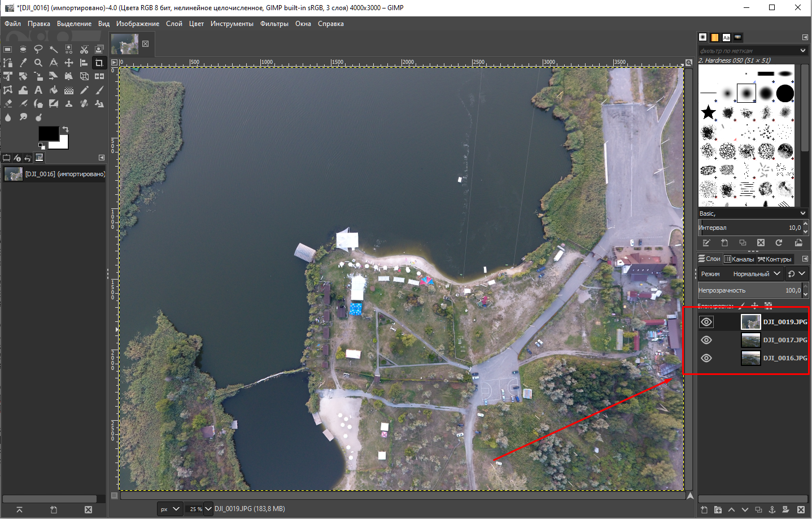This screenshot has width=812, height=519.
Task: Click the black foreground color swatch
Action: pos(49,133)
